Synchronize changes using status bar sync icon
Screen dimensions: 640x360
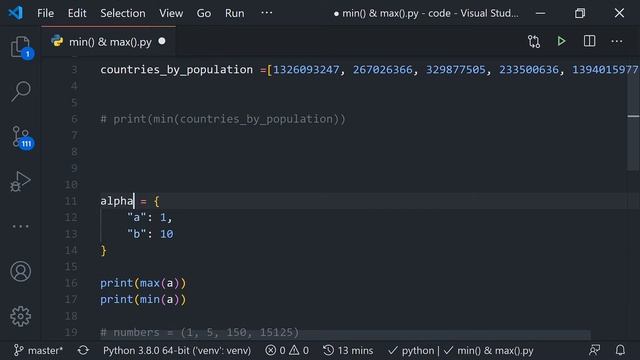83,351
